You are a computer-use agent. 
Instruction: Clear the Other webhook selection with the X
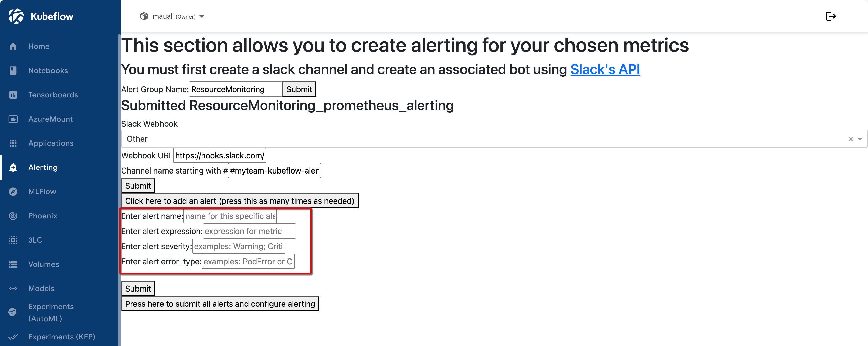tap(851, 138)
